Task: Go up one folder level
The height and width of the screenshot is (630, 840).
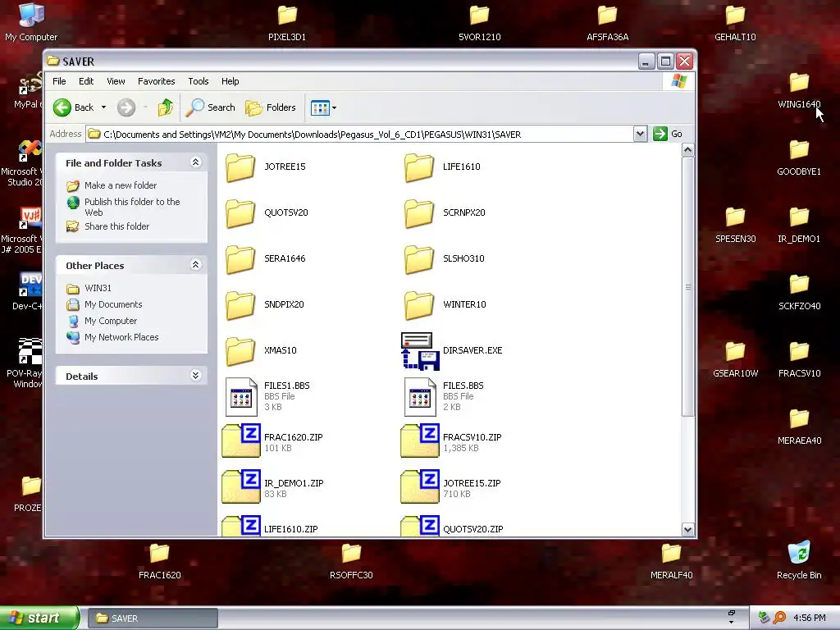Action: (x=166, y=107)
